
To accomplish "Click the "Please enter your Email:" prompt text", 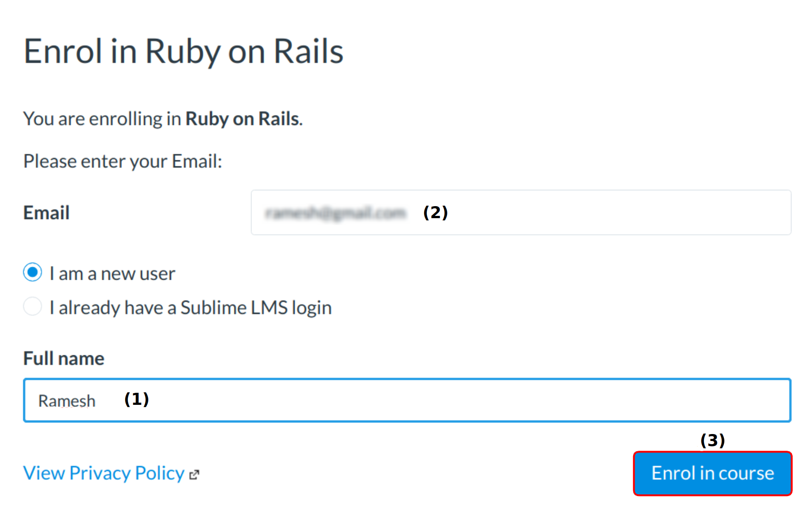I will coord(123,162).
